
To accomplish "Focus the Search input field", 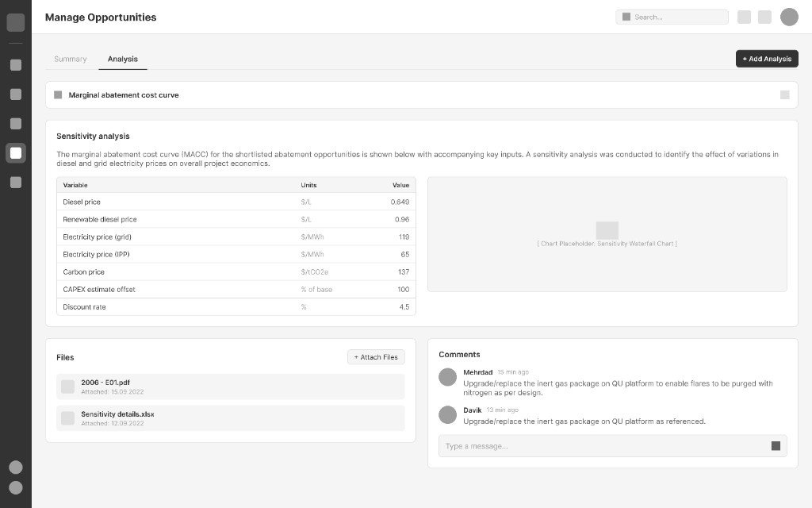I will point(672,17).
